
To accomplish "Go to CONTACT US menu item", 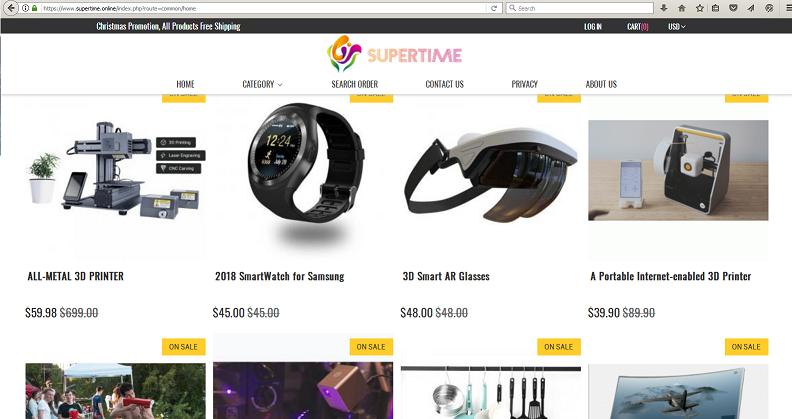I will tap(444, 84).
